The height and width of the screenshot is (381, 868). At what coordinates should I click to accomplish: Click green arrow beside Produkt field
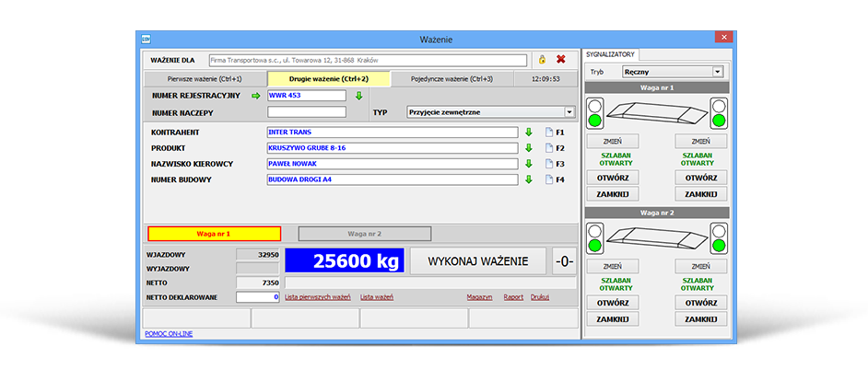pos(529,148)
